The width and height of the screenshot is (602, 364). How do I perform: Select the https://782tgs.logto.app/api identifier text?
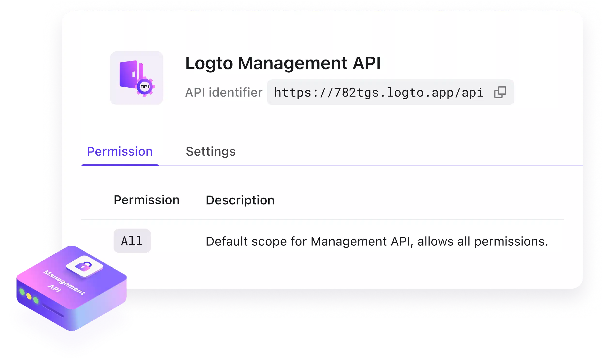[378, 93]
